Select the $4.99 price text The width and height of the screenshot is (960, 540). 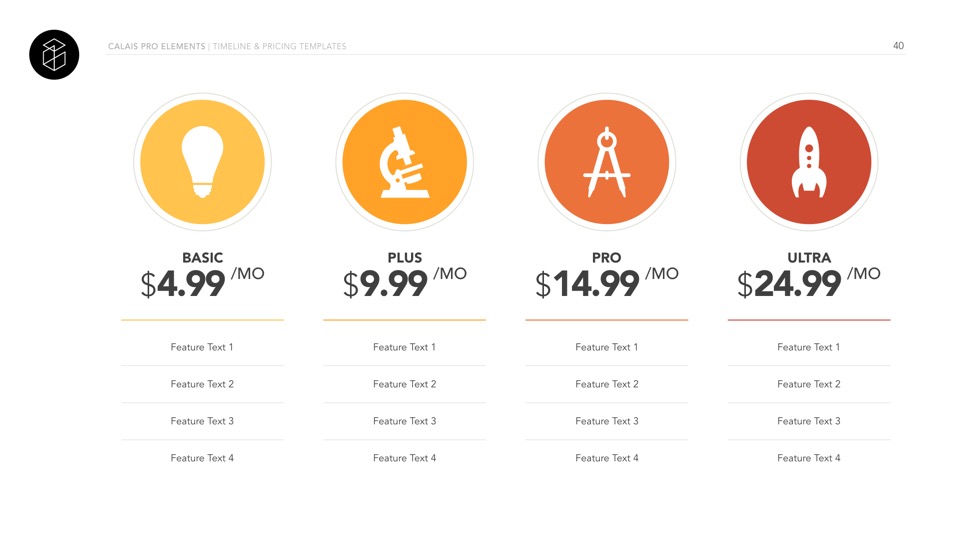[184, 285]
